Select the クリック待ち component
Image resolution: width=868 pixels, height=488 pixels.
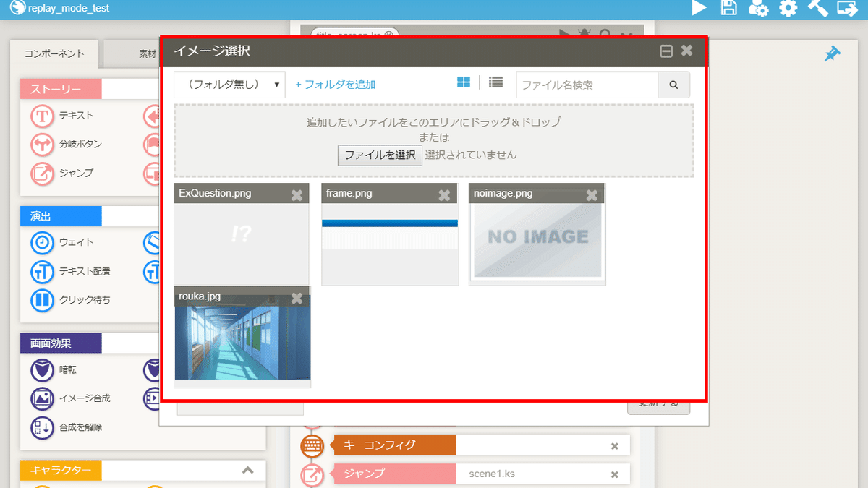(x=71, y=300)
